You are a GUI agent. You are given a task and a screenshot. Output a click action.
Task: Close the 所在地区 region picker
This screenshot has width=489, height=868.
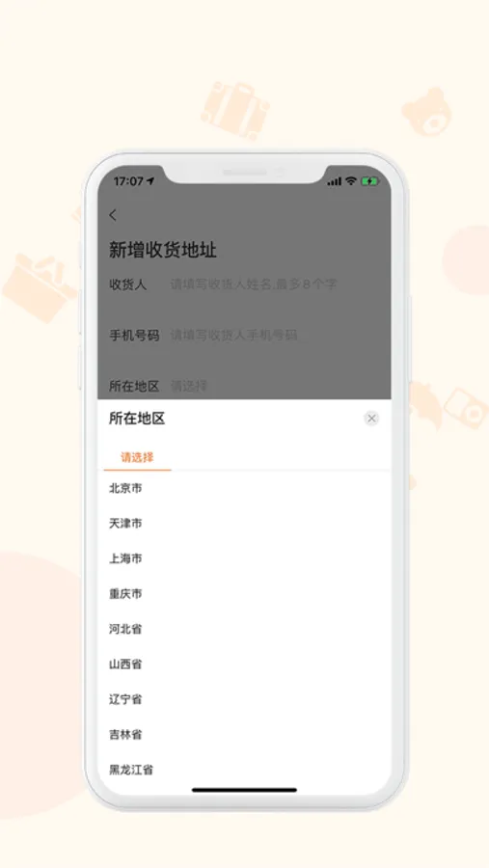pos(371,419)
